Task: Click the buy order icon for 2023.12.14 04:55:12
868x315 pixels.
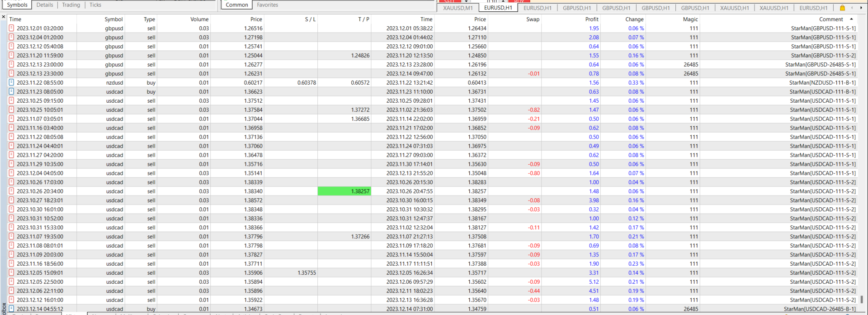Action: point(11,309)
